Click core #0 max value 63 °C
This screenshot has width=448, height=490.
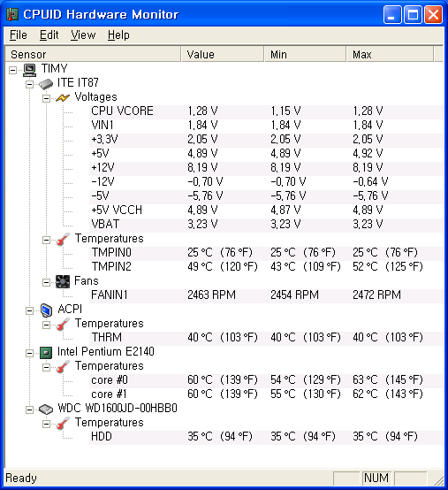click(387, 380)
